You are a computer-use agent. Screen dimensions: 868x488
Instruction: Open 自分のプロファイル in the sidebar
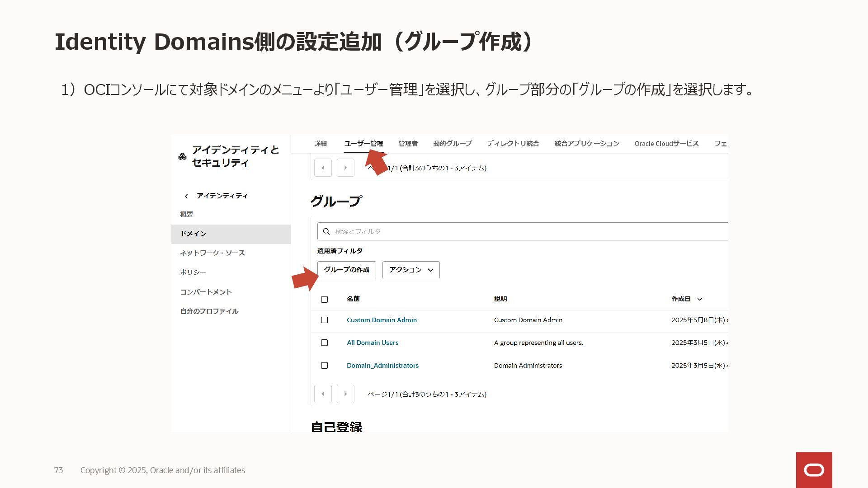coord(209,311)
